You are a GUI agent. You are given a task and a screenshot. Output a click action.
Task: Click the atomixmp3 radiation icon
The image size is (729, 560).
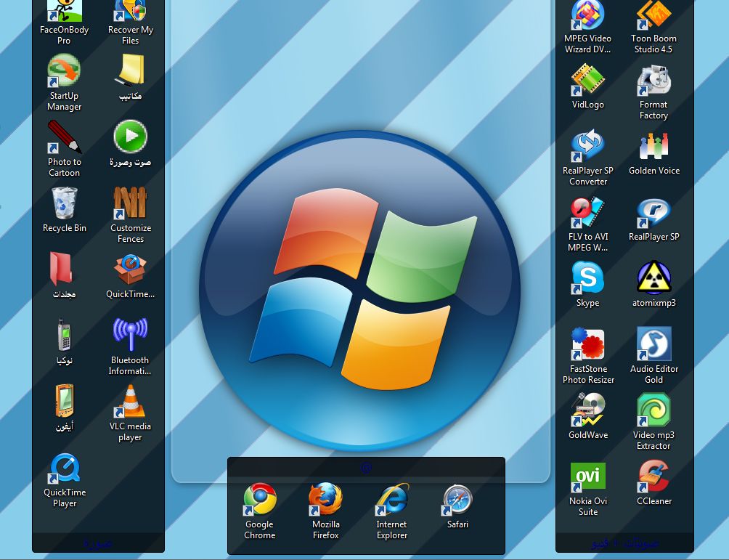point(653,278)
